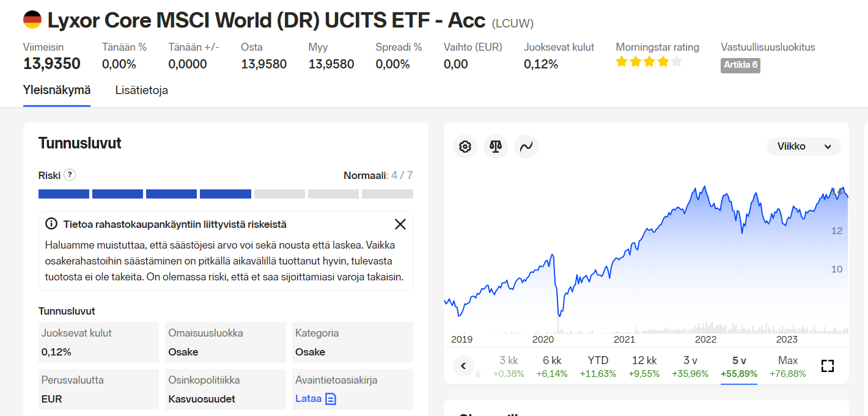Switch to the Lisätietoja tab
Viewport: 868px width, 416px height.
pyautogui.click(x=142, y=90)
